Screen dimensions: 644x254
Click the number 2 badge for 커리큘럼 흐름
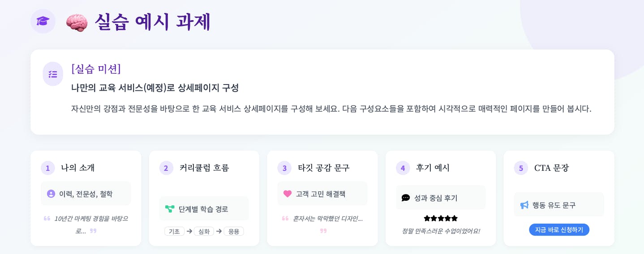(x=166, y=168)
